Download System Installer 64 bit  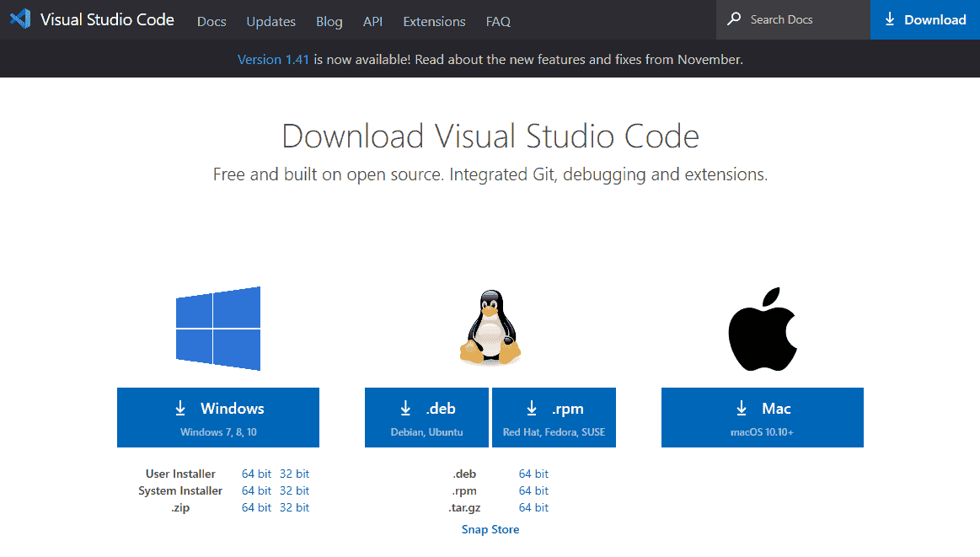coord(257,490)
